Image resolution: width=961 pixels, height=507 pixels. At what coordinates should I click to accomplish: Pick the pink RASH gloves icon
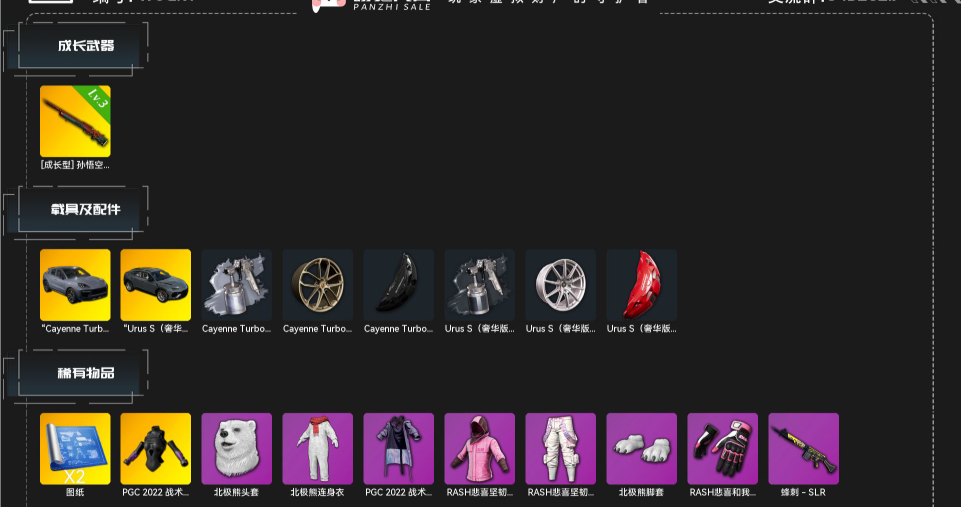point(723,449)
